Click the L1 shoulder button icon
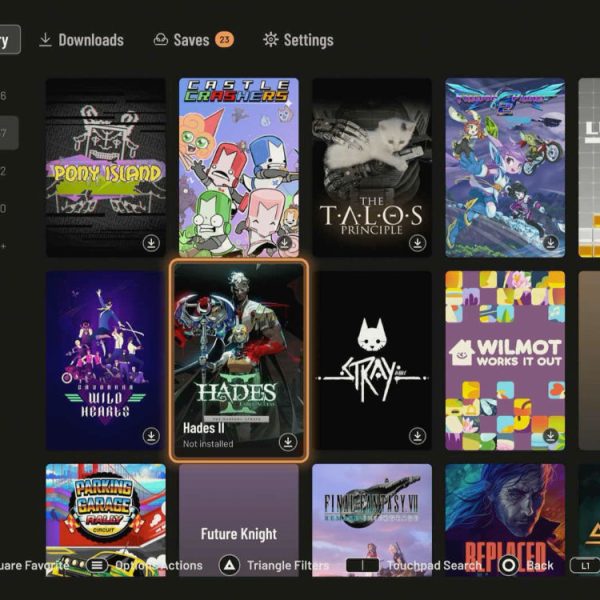This screenshot has height=600, width=600. (585, 565)
